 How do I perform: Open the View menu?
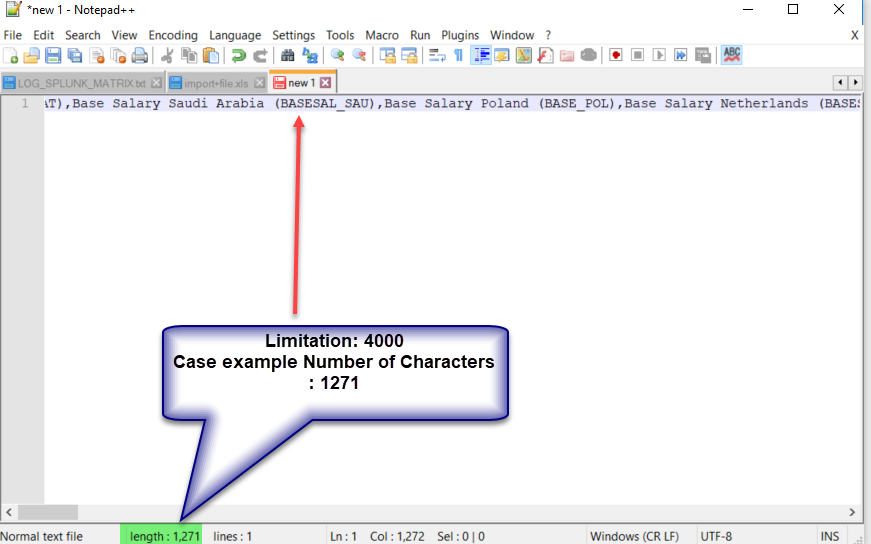click(124, 35)
